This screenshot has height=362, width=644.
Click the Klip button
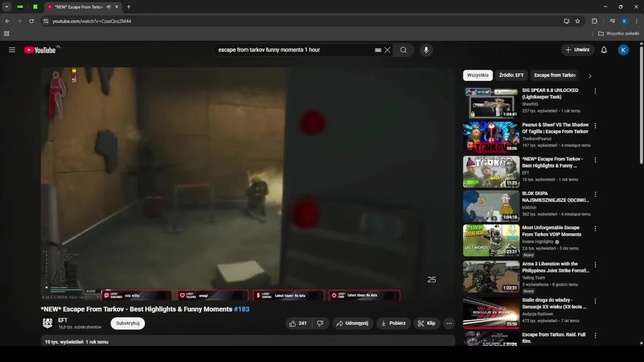427,323
